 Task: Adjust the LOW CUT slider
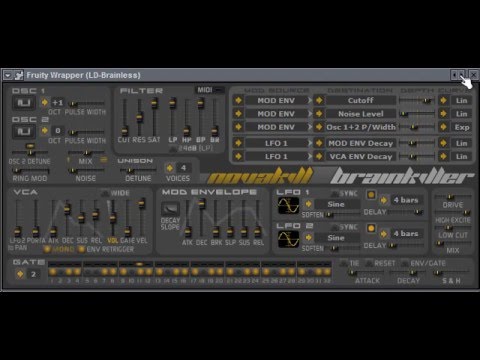[x=453, y=228]
